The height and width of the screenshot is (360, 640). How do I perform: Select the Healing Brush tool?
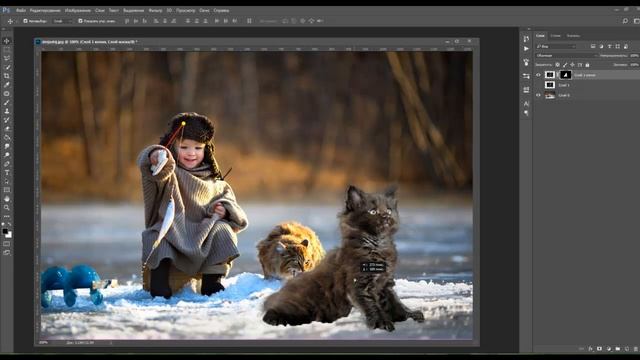point(7,93)
